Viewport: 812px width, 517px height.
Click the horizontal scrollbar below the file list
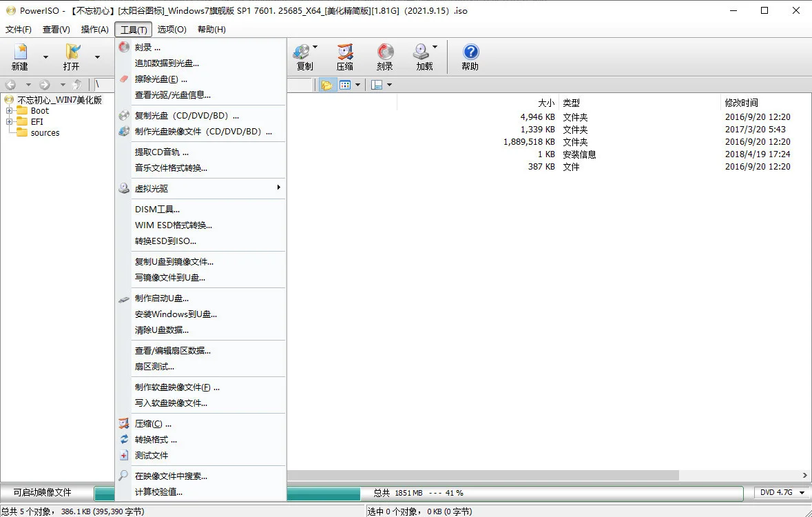click(x=482, y=475)
